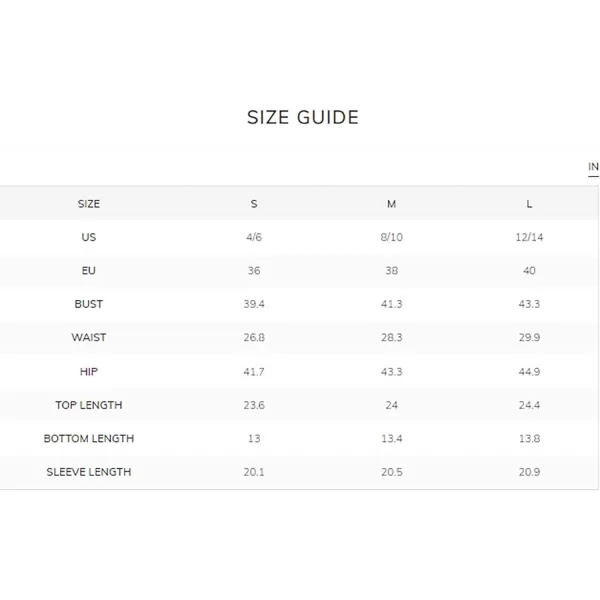Click the WAIST row label
This screenshot has height=600, width=600.
click(89, 338)
